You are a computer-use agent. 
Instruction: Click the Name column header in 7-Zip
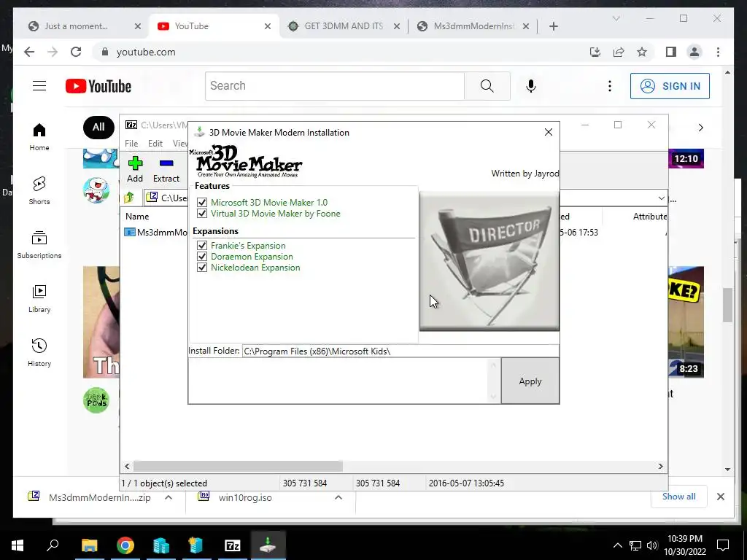[137, 216]
